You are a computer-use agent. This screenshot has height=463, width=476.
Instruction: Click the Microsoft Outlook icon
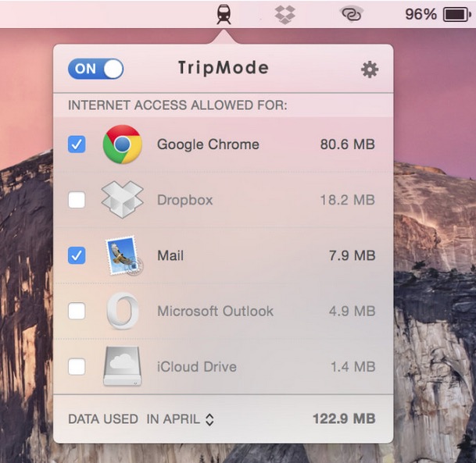123,311
